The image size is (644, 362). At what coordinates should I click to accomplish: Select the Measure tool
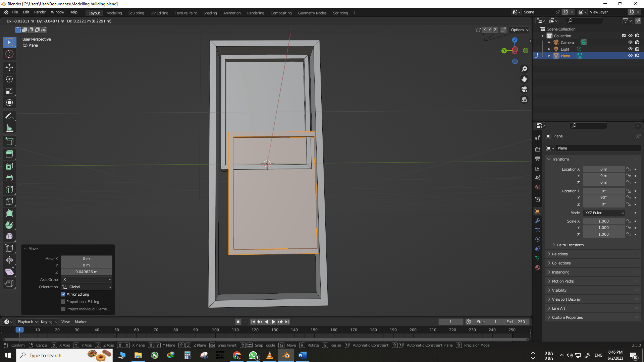[10, 128]
